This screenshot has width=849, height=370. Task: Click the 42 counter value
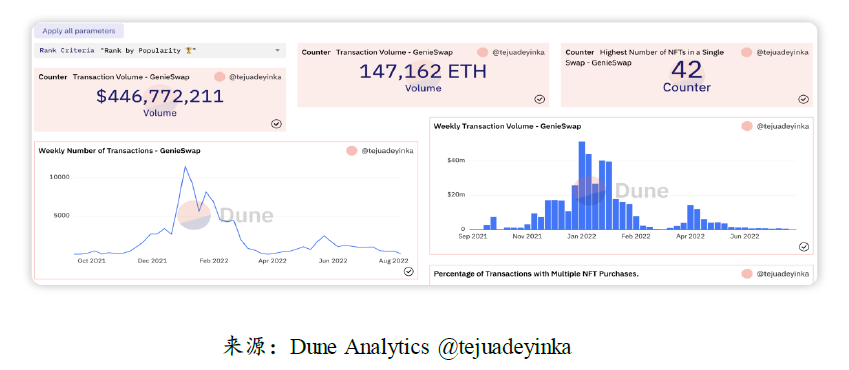pyautogui.click(x=687, y=70)
